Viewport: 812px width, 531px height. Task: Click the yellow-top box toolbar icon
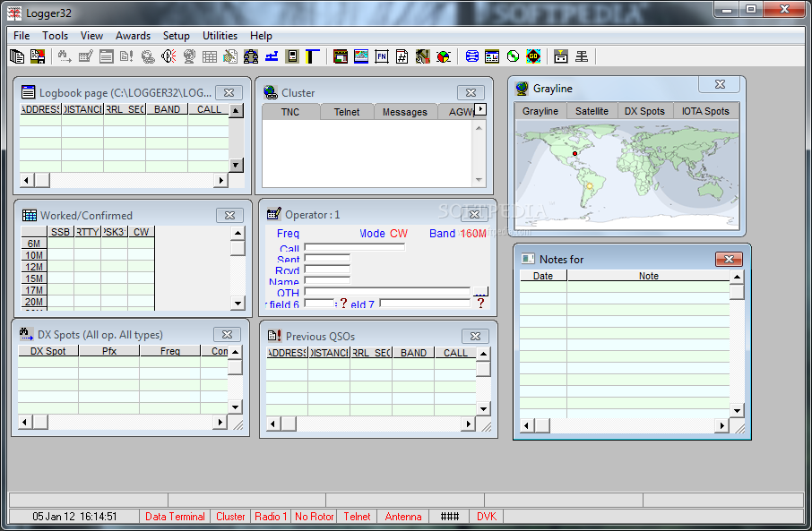561,56
